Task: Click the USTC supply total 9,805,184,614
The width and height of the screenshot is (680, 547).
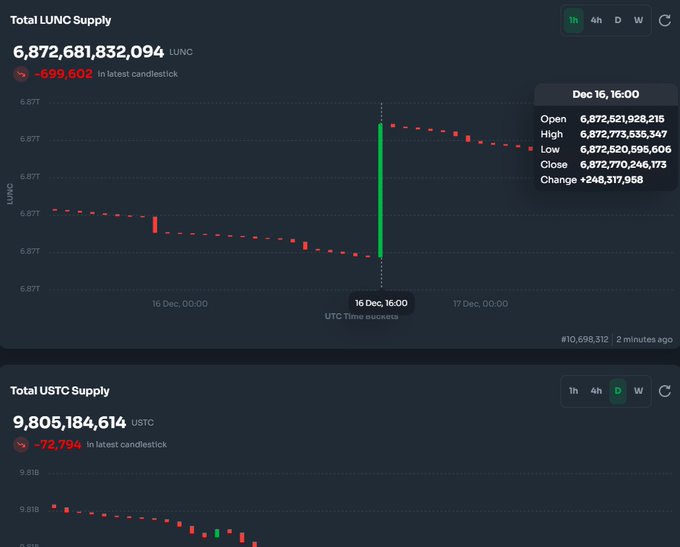Action: pyautogui.click(x=69, y=423)
